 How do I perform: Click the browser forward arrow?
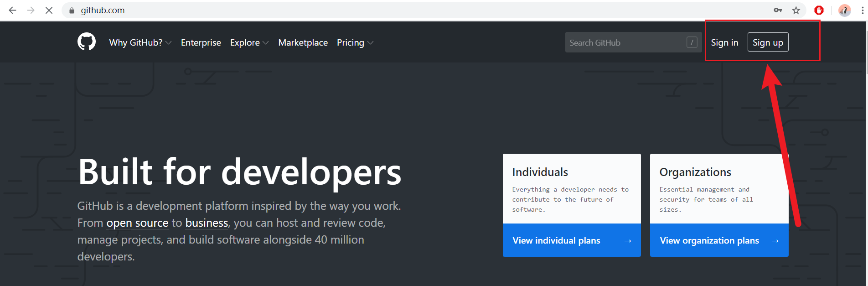pos(31,10)
